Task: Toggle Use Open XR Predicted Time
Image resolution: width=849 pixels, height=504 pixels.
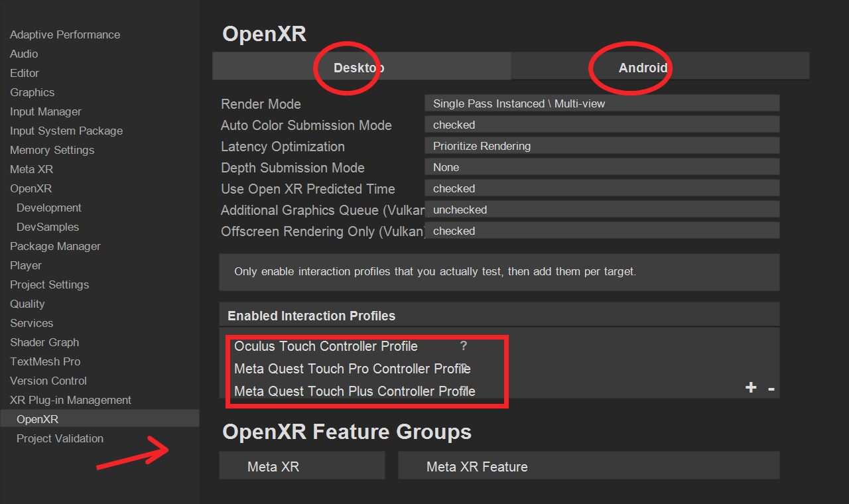Action: [x=602, y=188]
